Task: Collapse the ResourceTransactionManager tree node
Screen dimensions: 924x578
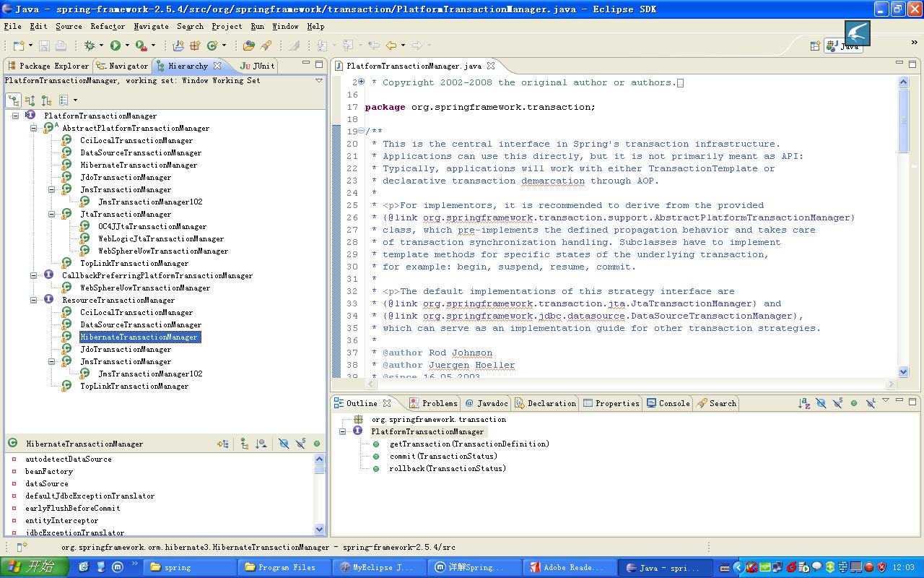Action: [x=33, y=300]
